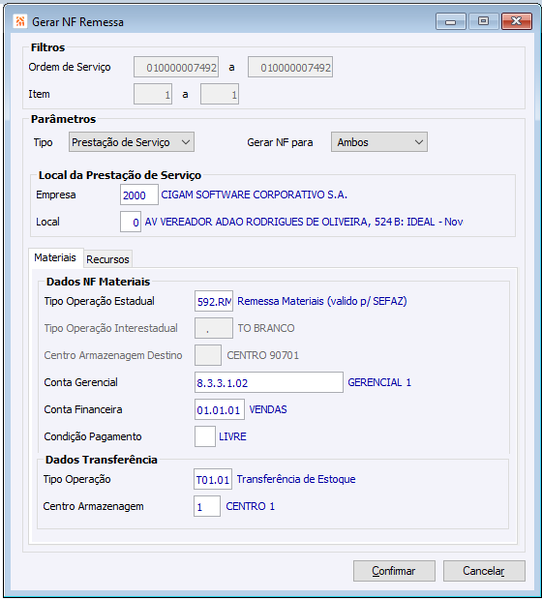Viewport: 542px width, 599px height.
Task: Click the Local field with value 0
Action: (131, 222)
